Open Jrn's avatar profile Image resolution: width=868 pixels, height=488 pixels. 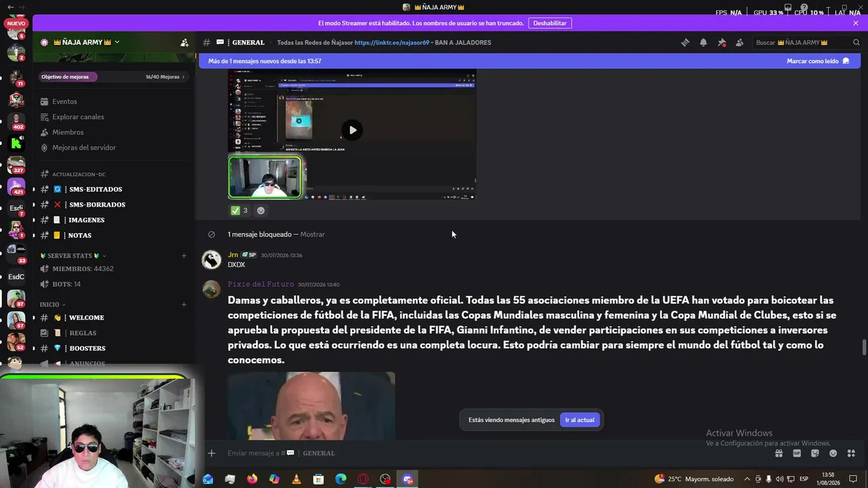212,260
